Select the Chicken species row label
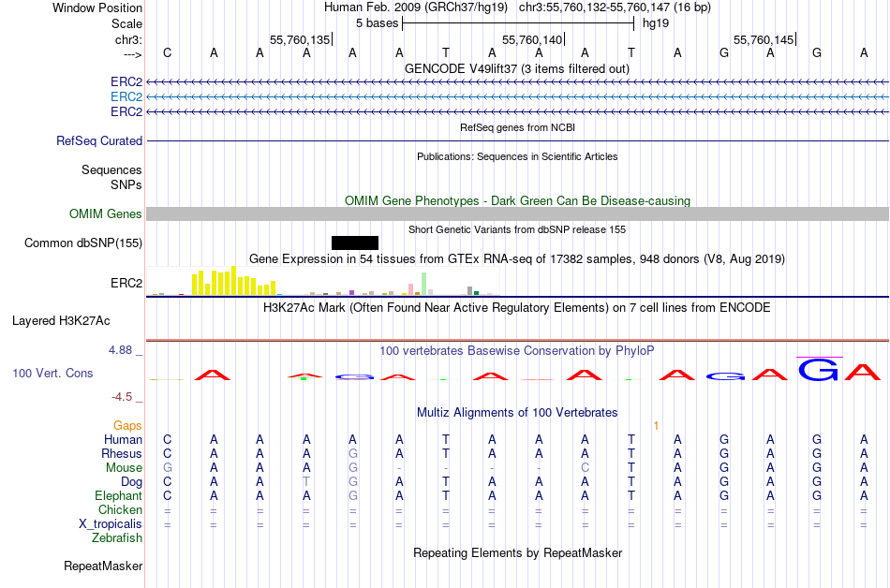The image size is (890, 588). [x=120, y=509]
